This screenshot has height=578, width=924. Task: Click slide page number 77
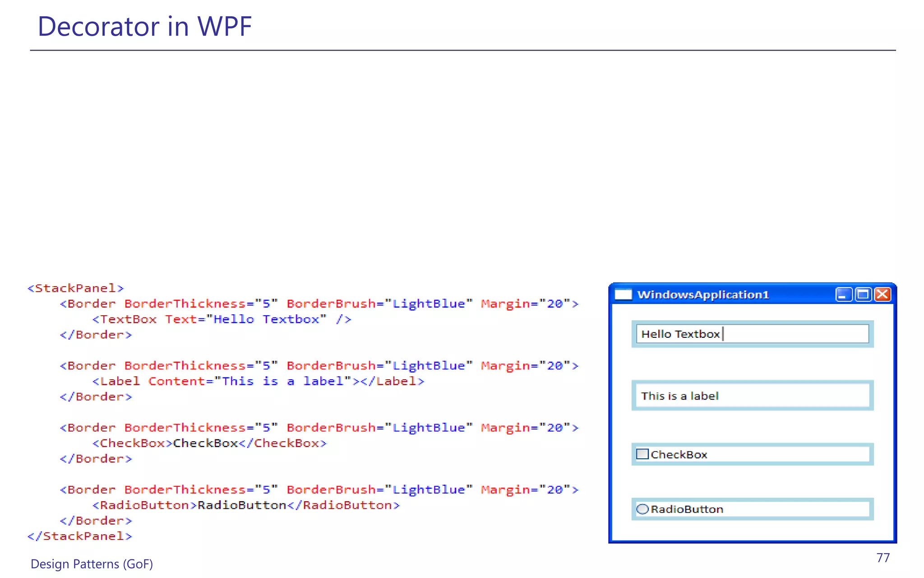click(x=883, y=558)
